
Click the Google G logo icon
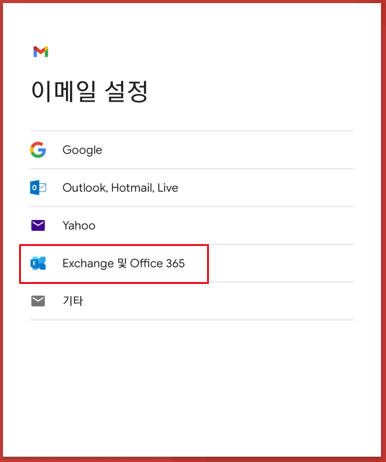[38, 150]
